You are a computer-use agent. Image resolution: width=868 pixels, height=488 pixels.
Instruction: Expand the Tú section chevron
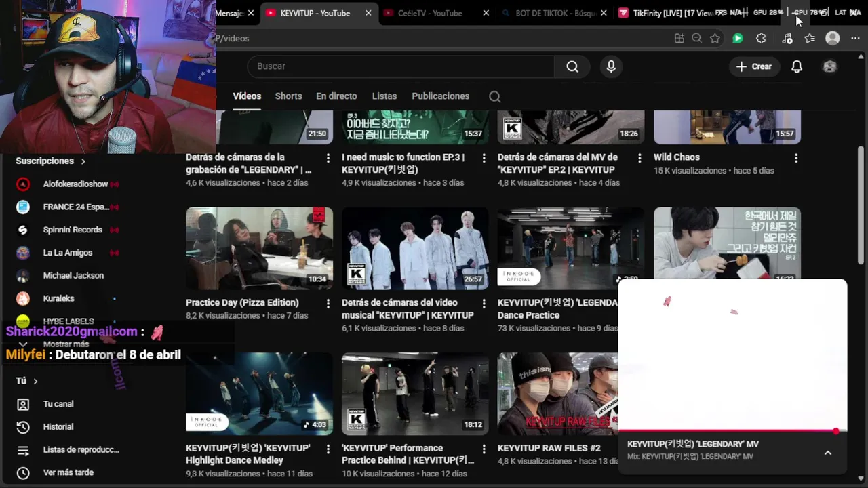(35, 381)
